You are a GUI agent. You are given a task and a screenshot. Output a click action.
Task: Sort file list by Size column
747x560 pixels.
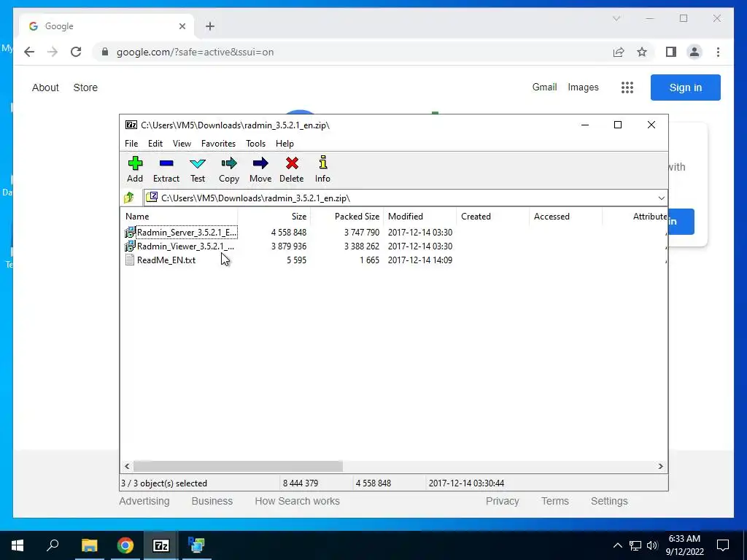pyautogui.click(x=274, y=216)
